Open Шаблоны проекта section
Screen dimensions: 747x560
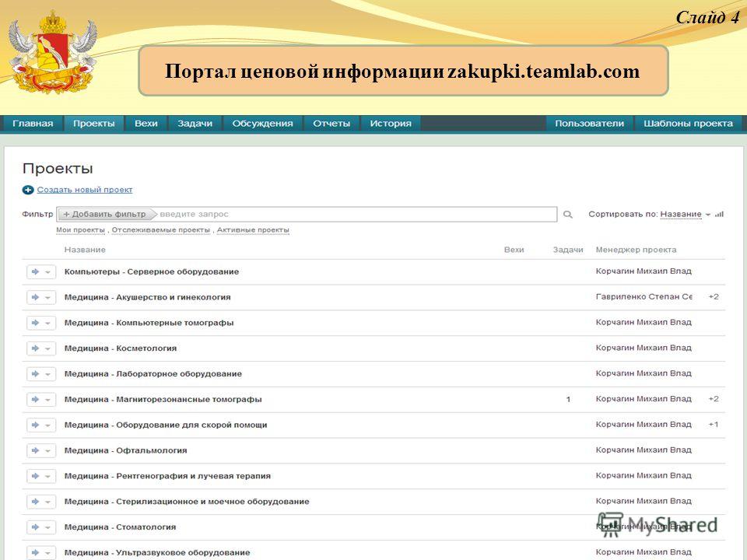[688, 124]
